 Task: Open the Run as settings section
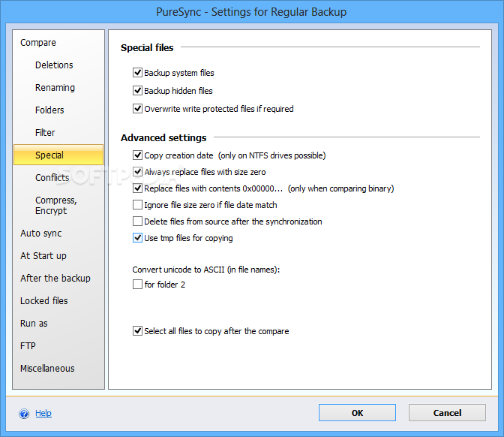(x=34, y=324)
